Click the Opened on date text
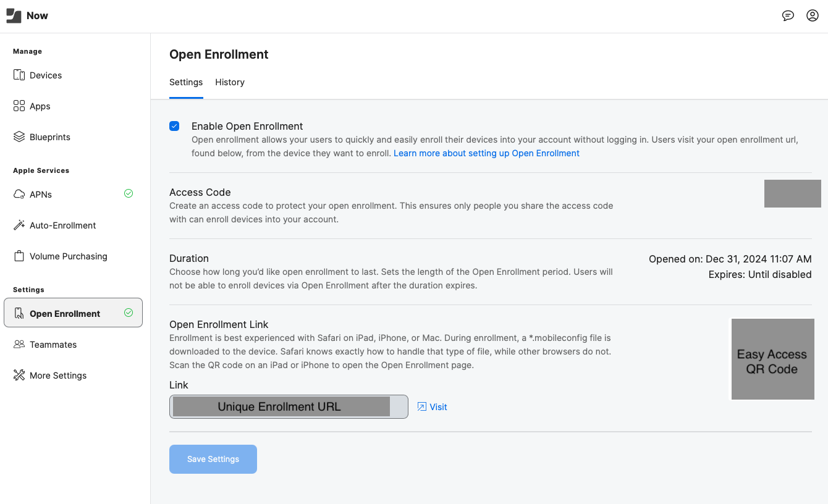This screenshot has height=504, width=828. click(730, 259)
